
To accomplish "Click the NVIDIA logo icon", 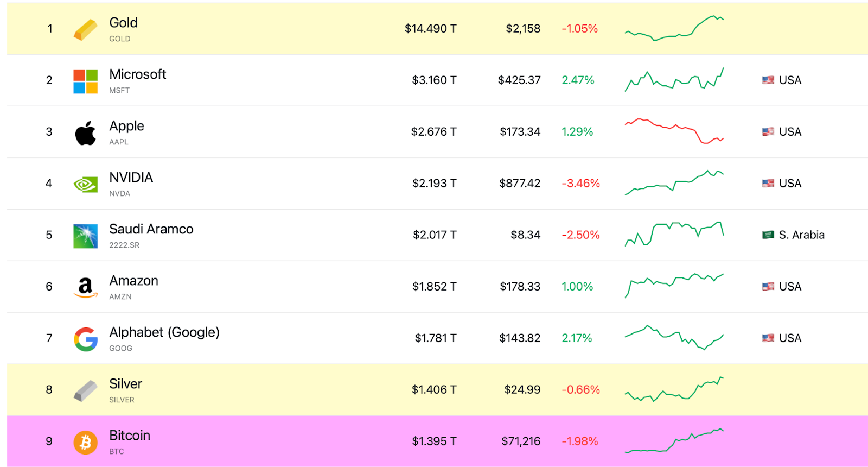I will point(85,185).
